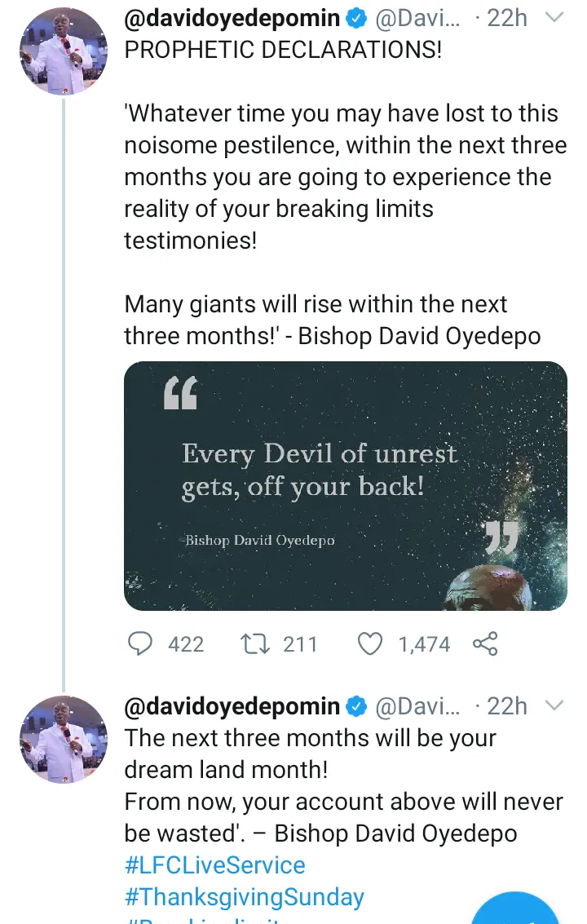Open the 'PROPHETIC DECLARATIONS!' tweet text

282,50
